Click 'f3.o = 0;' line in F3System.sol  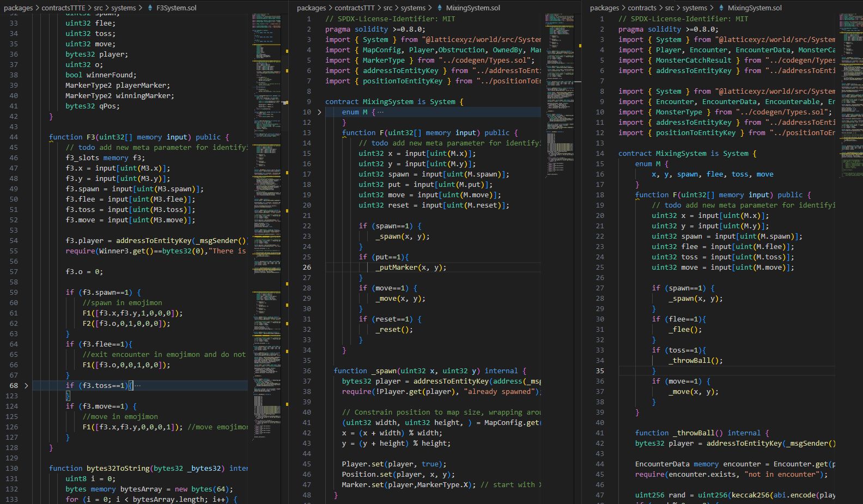84,272
